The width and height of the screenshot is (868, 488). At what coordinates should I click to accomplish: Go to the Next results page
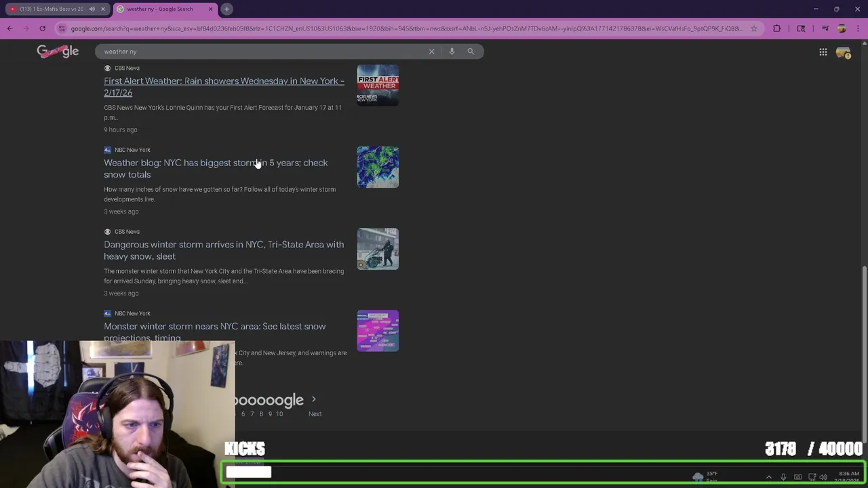[x=315, y=413]
